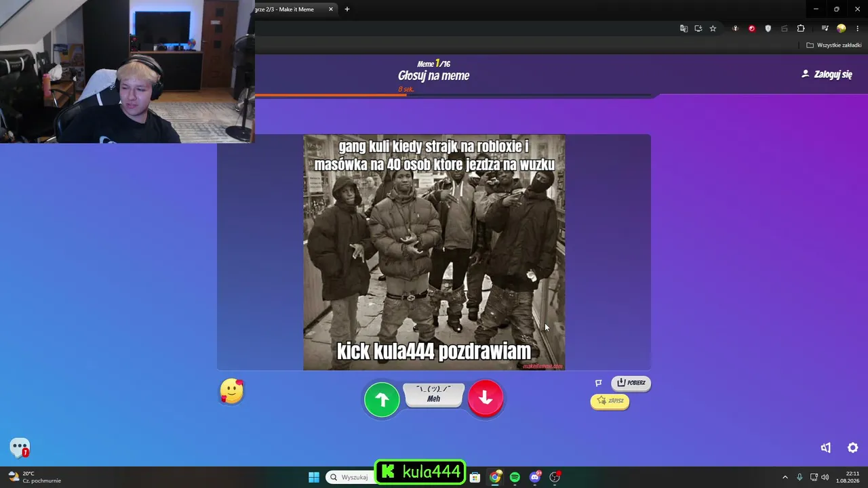The height and width of the screenshot is (488, 868).
Task: Open the chat bubble with unread message
Action: [x=20, y=447]
